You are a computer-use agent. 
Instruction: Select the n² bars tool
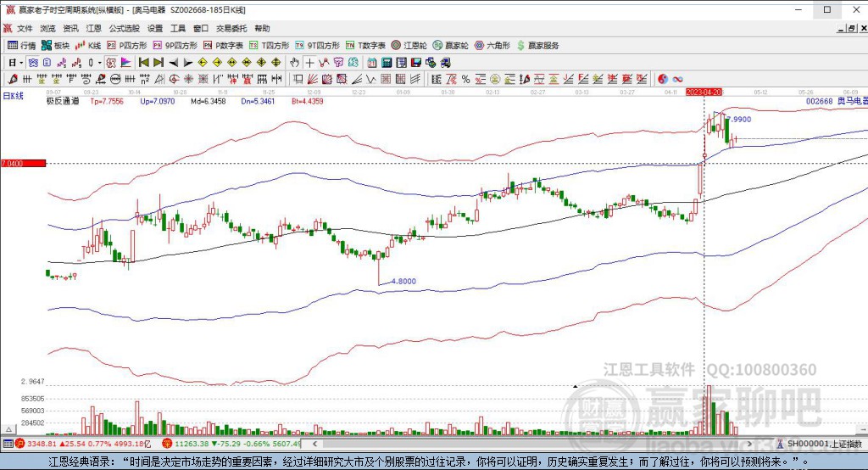point(144,79)
